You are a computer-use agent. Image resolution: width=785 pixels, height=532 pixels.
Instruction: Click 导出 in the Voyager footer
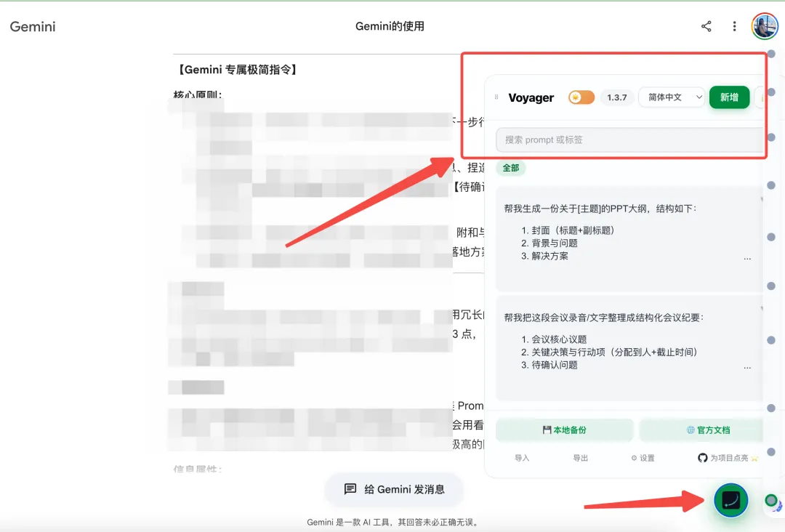[x=580, y=458]
